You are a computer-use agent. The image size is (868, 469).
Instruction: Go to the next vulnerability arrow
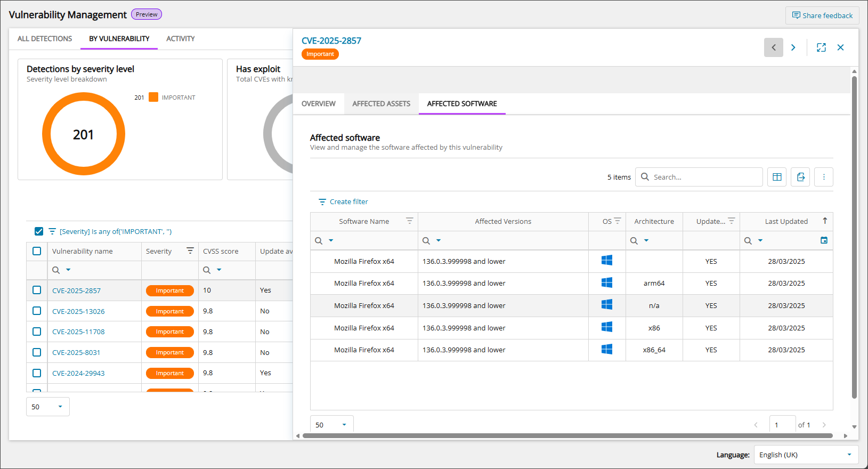(x=793, y=47)
